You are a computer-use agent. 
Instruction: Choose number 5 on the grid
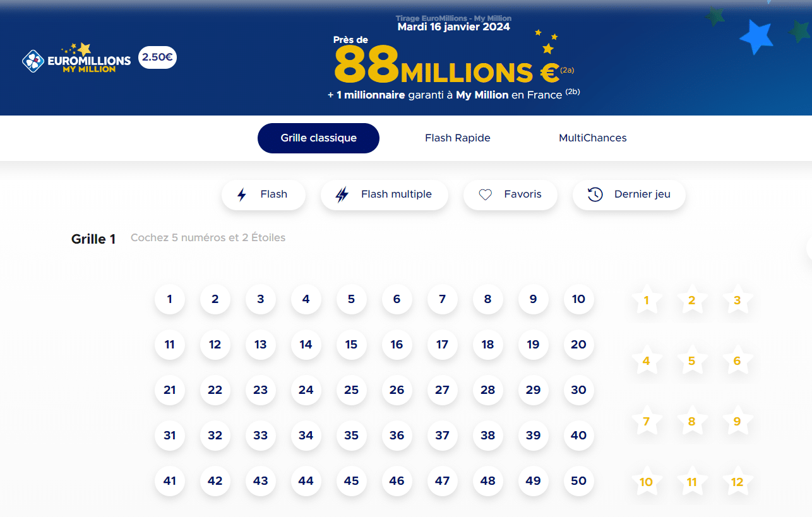[x=352, y=299]
